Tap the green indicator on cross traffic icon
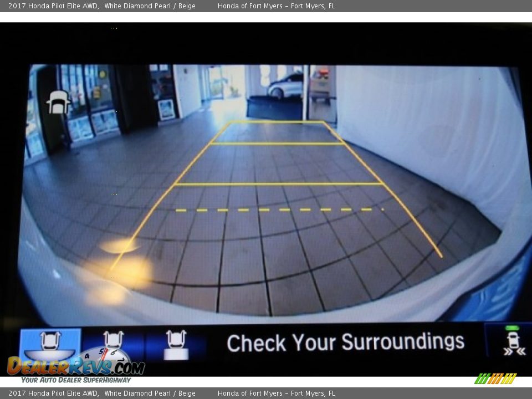Viewport: 532px width, 399px height. click(x=513, y=329)
